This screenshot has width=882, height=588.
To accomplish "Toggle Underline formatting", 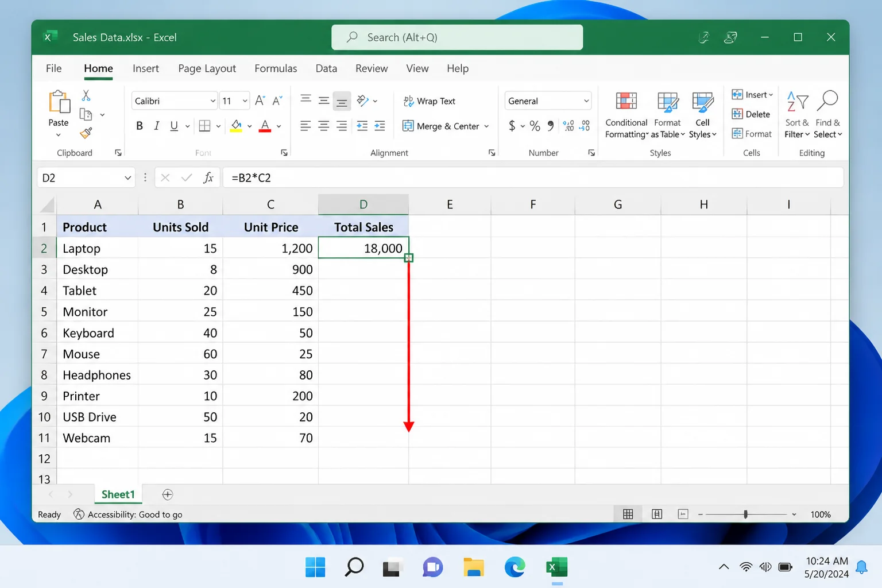I will [174, 126].
